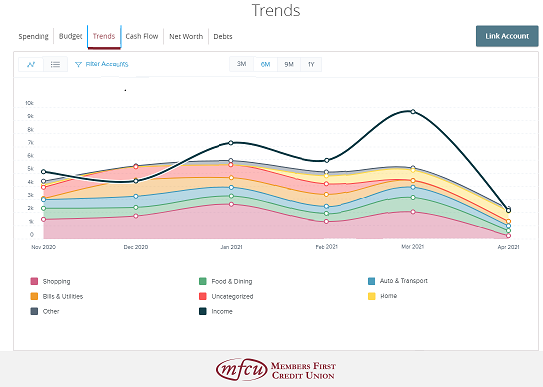Image resolution: width=543 pixels, height=387 pixels.
Task: Set range to 9M
Action: coord(289,64)
